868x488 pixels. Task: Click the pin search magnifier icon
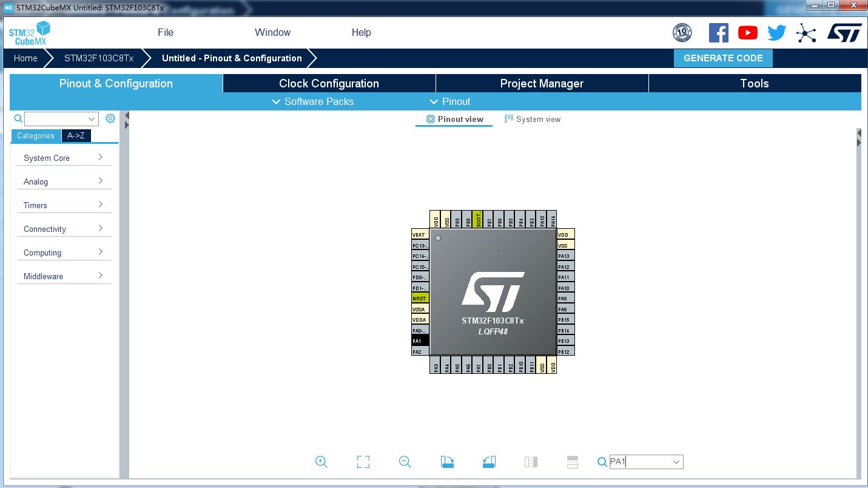(602, 462)
